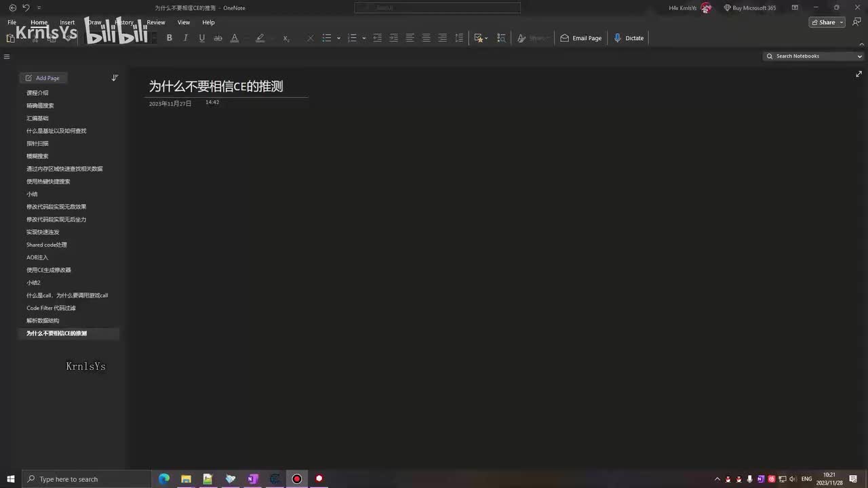This screenshot has width=868, height=488.
Task: Open the Help ribbon tab
Action: 208,22
